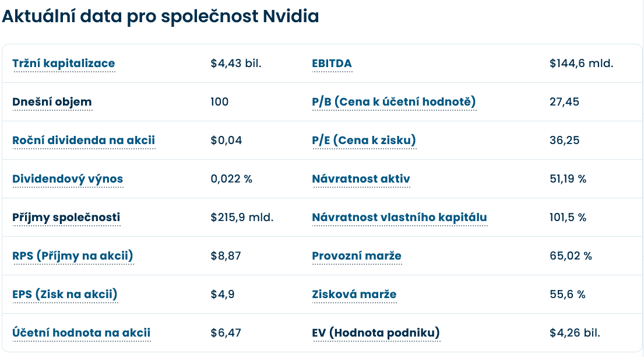Open Návratnost vlastního kapitálu definition
Image resolution: width=644 pixels, height=357 pixels.
(x=399, y=218)
